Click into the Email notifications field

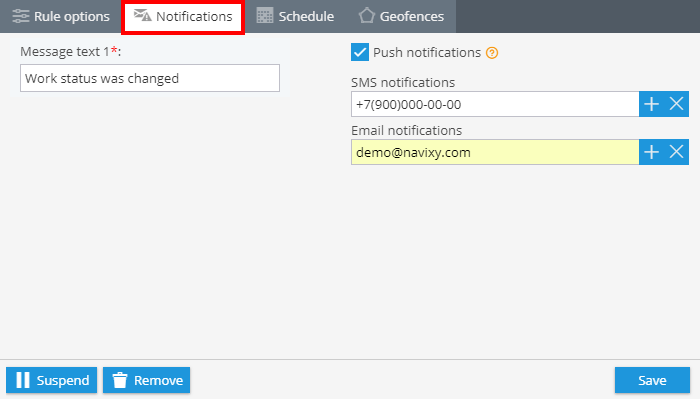[495, 152]
